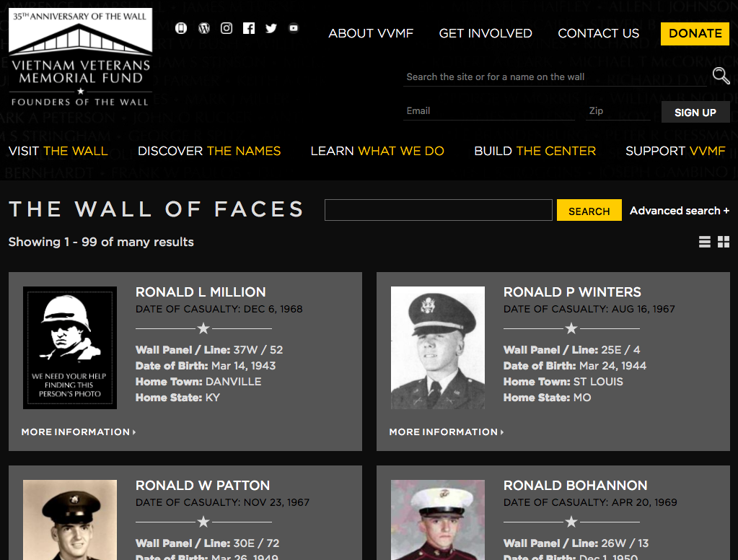Screen dimensions: 738x560
Task: Click the Sign Up button
Action: [x=695, y=113]
